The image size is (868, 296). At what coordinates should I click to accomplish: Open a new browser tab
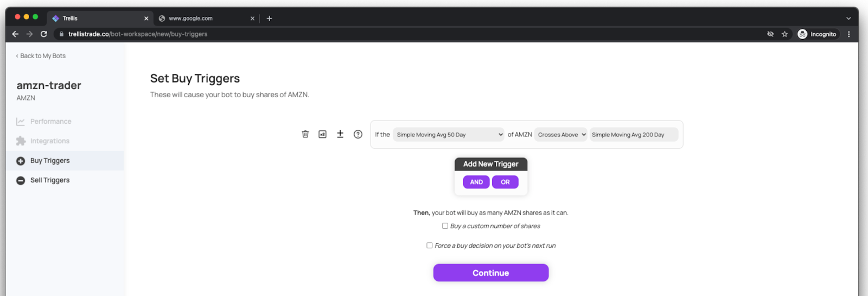[269, 18]
